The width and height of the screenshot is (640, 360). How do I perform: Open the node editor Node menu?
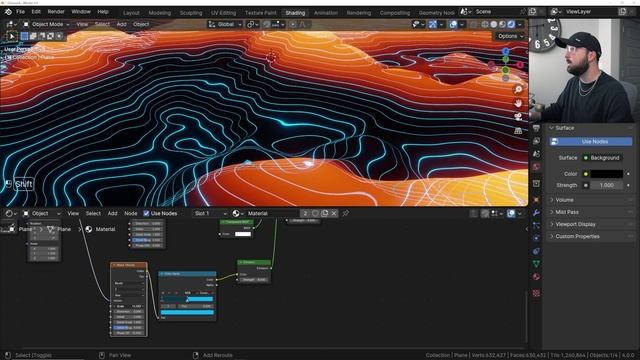point(131,213)
